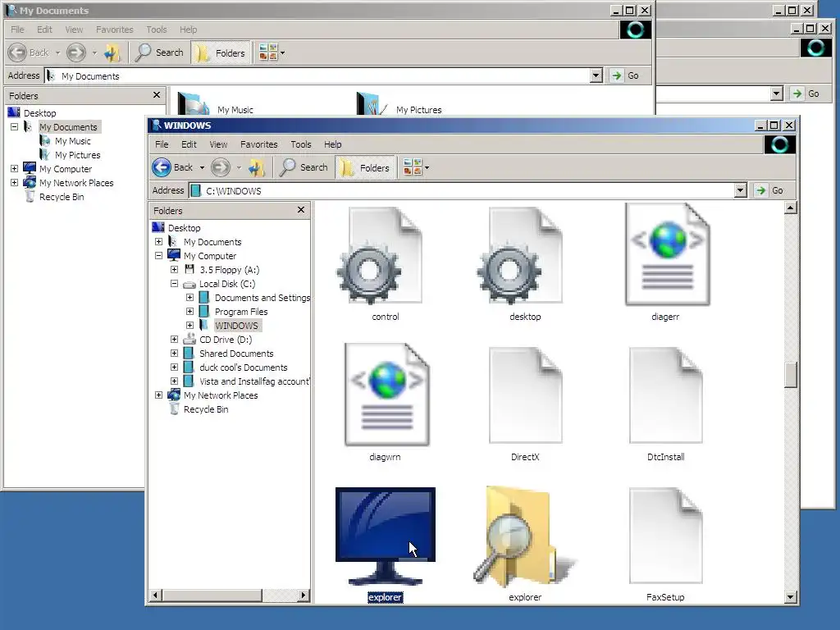Image resolution: width=840 pixels, height=630 pixels.
Task: Open View menu in WINDOWS window
Action: (x=218, y=144)
